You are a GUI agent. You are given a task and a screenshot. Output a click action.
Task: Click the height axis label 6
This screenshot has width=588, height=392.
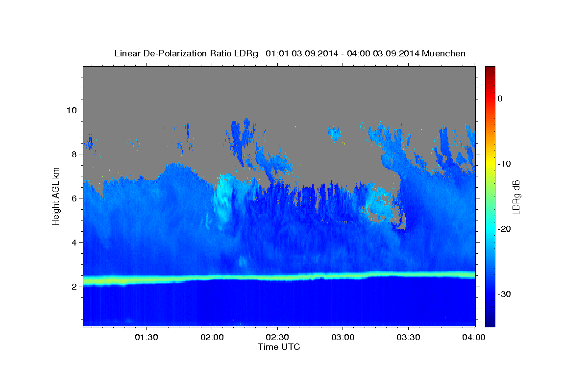(73, 198)
